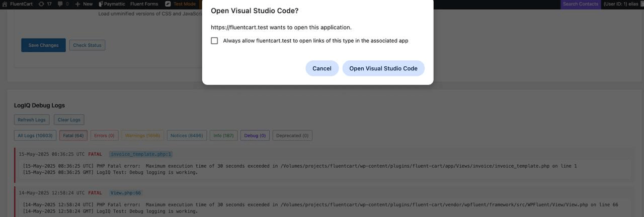The image size is (644, 217).
Task: Select the Warnings filter
Action: (x=142, y=135)
